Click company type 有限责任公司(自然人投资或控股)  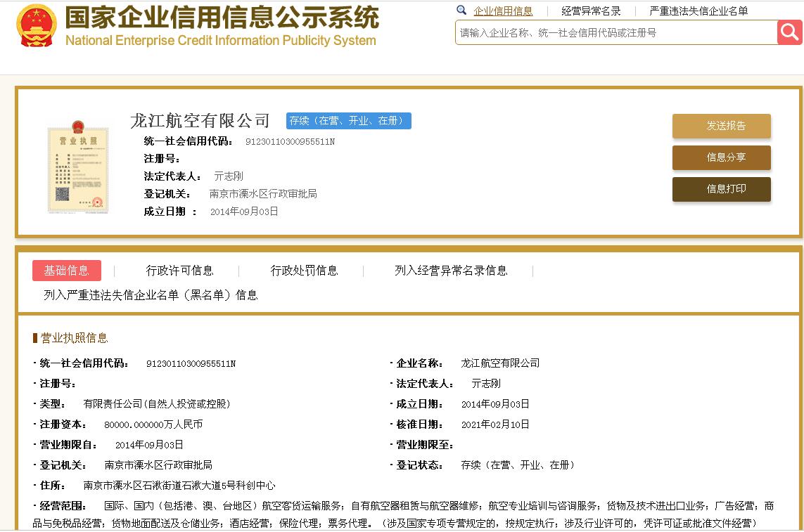156,404
